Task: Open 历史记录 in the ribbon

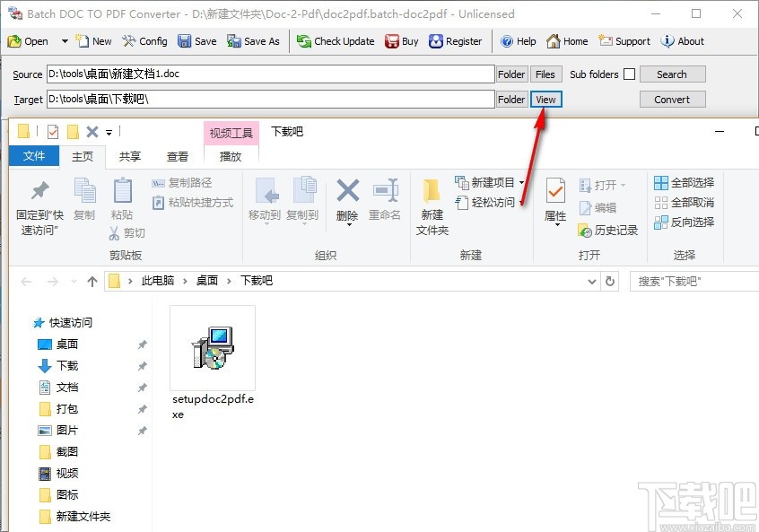Action: point(608,231)
